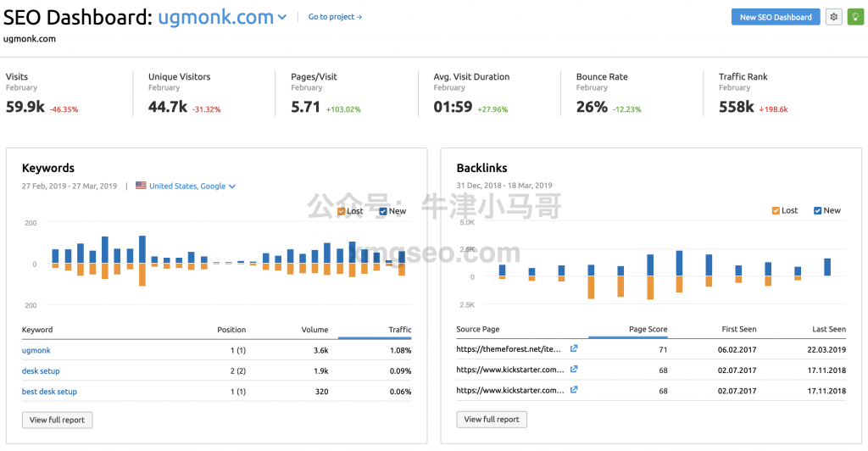Click the https://themeforest.net source page URL

[509, 349]
